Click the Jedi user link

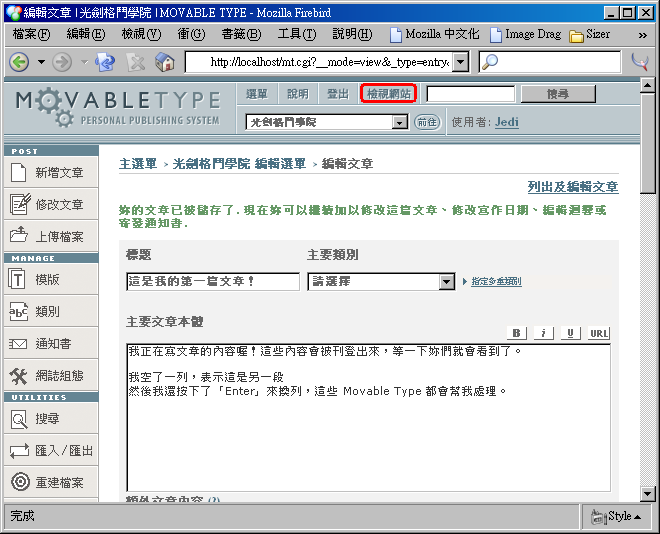(506, 122)
